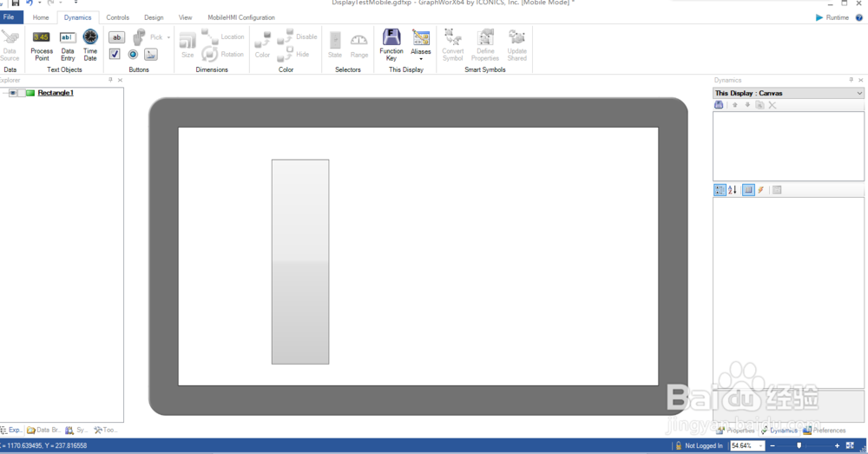
Task: Switch to the Explorer bottom tab
Action: [x=11, y=430]
